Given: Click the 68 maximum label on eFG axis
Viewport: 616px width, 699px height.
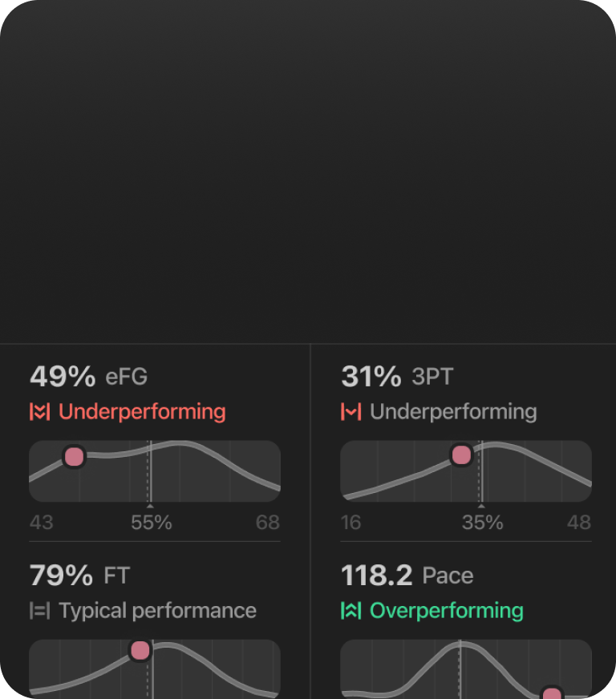Looking at the screenshot, I should [x=268, y=523].
